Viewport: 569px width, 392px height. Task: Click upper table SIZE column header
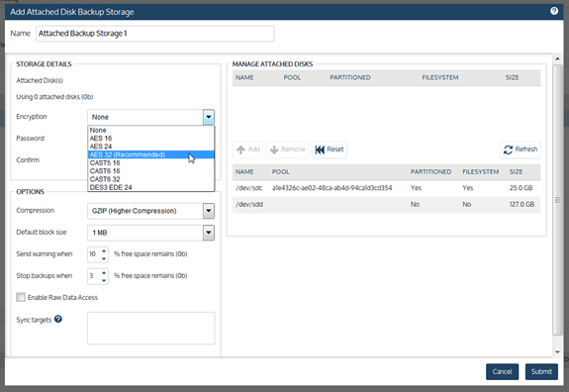pyautogui.click(x=512, y=77)
